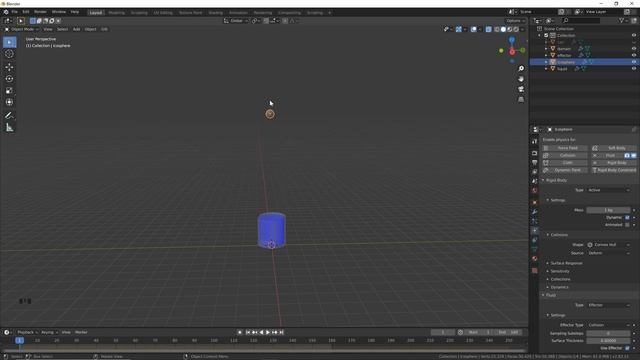640x360 pixels.
Task: Click the viewport zoom magnifier icon
Action: (521, 69)
